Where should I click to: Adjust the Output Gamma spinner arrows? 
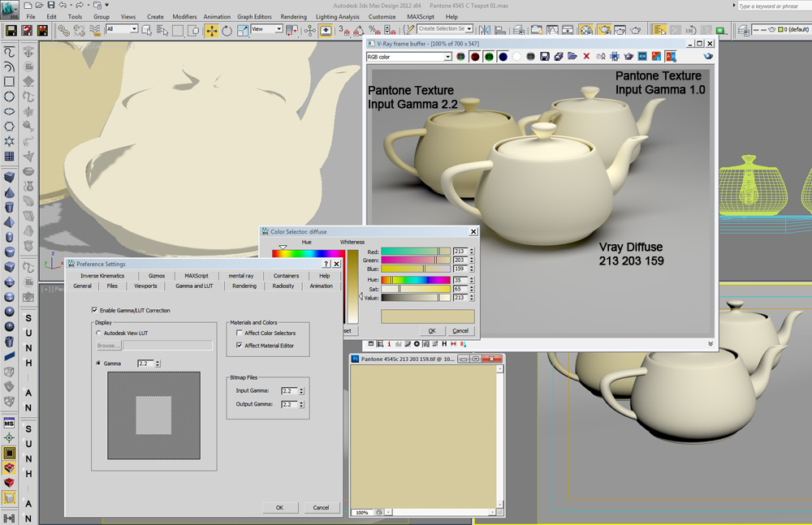tap(301, 404)
